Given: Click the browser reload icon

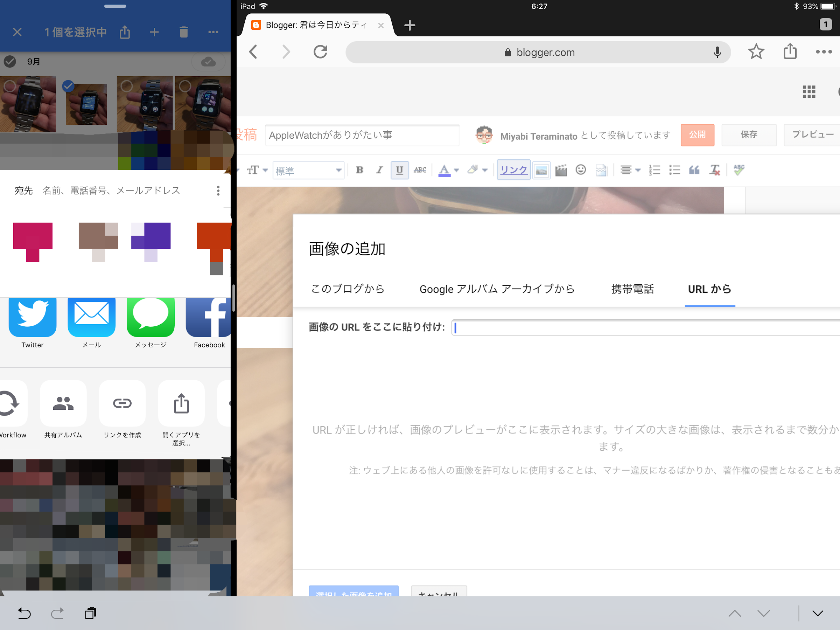Looking at the screenshot, I should coord(321,52).
